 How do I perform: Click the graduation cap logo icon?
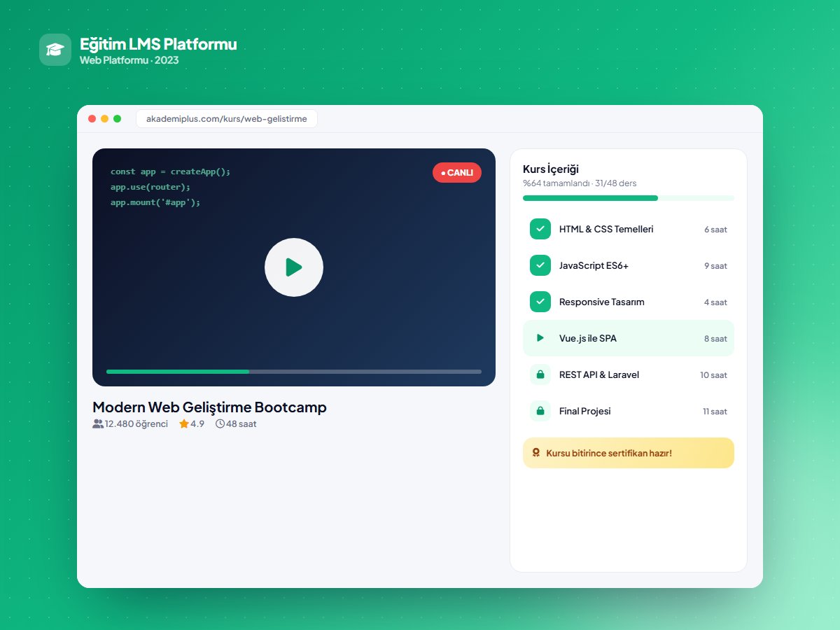pyautogui.click(x=55, y=50)
